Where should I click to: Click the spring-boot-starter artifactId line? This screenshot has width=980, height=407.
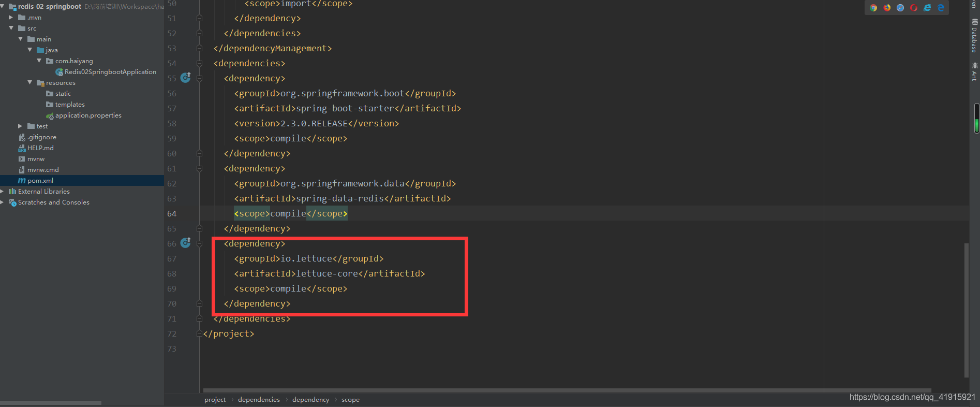pos(347,108)
